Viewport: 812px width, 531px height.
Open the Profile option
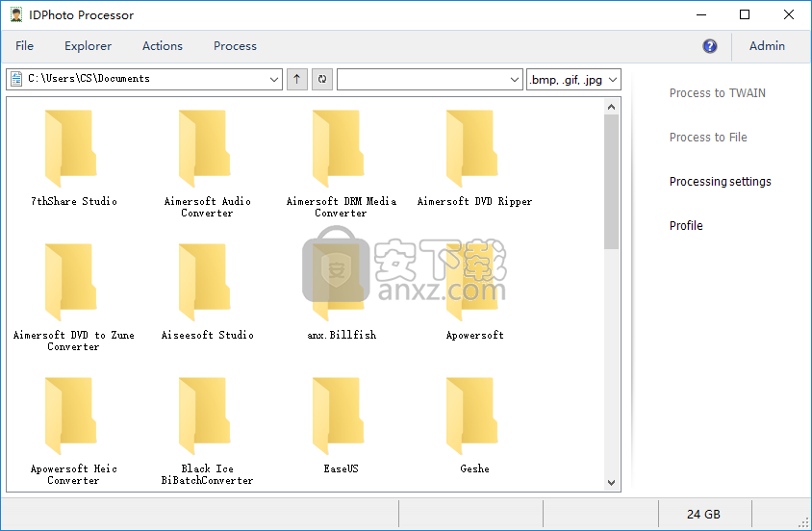686,226
